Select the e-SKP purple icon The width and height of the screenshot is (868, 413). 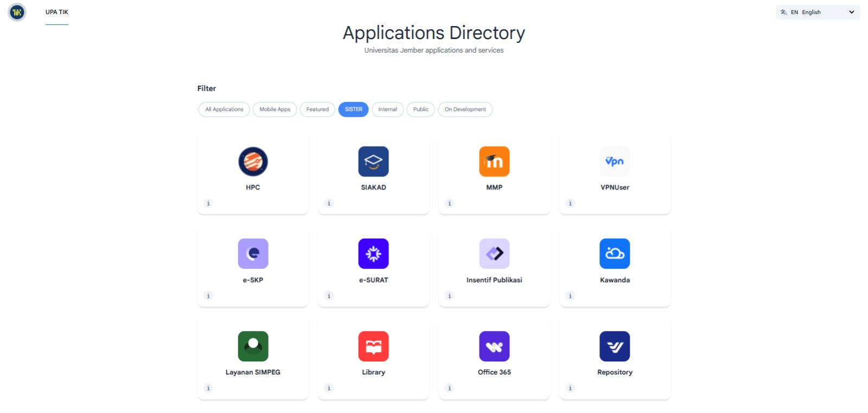coord(253,253)
